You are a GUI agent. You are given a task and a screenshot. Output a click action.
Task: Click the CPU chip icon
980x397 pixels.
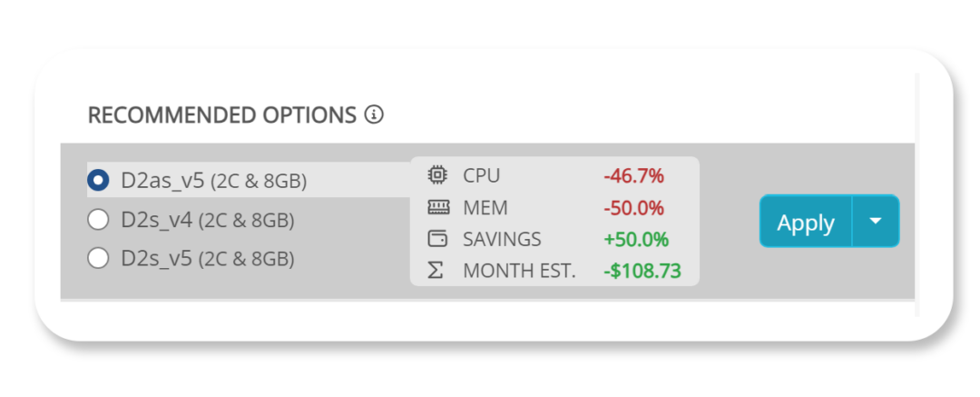point(437,175)
